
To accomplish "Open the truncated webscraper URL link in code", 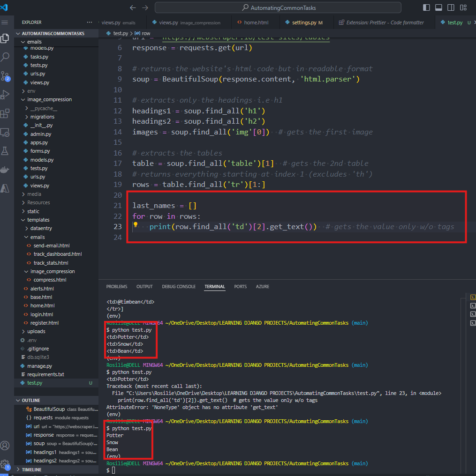I will click(246, 39).
